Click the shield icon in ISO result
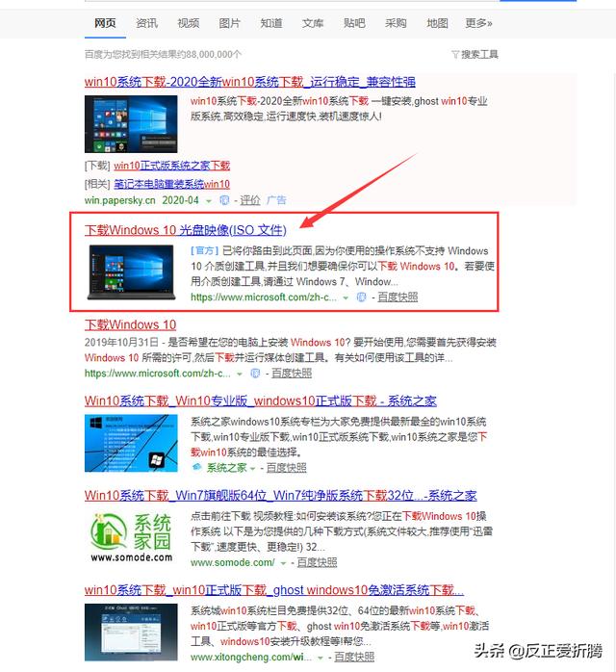616x672 pixels. [x=361, y=297]
